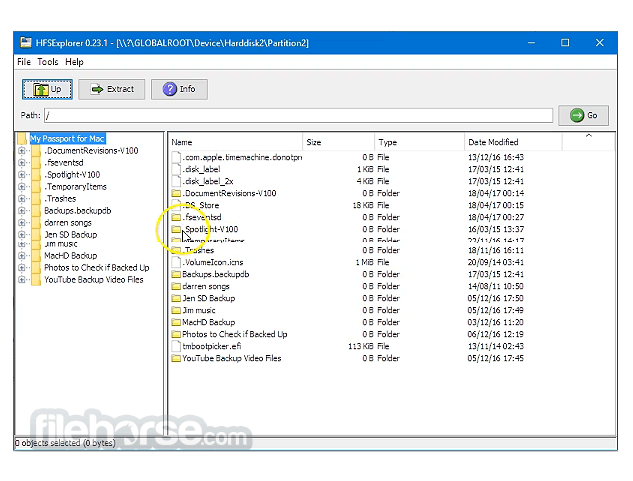Image resolution: width=633 pixels, height=481 pixels.
Task: Sort by the Date Modified column header
Action: 513,142
